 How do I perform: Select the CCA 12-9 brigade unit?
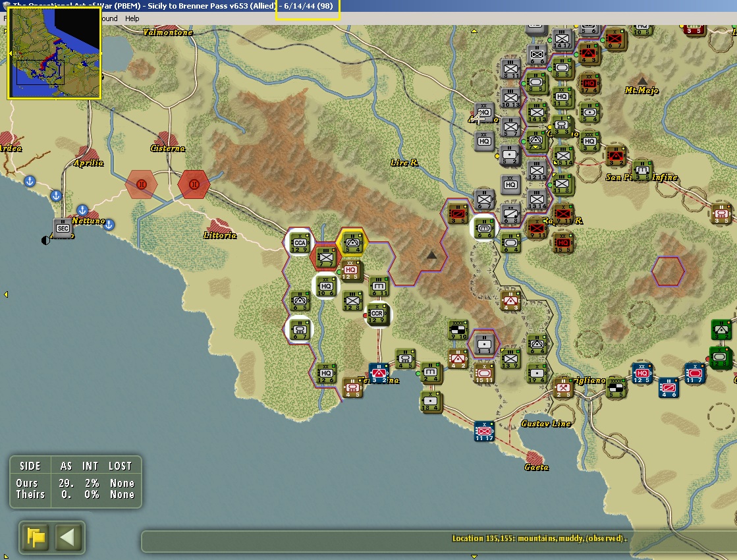coord(300,243)
